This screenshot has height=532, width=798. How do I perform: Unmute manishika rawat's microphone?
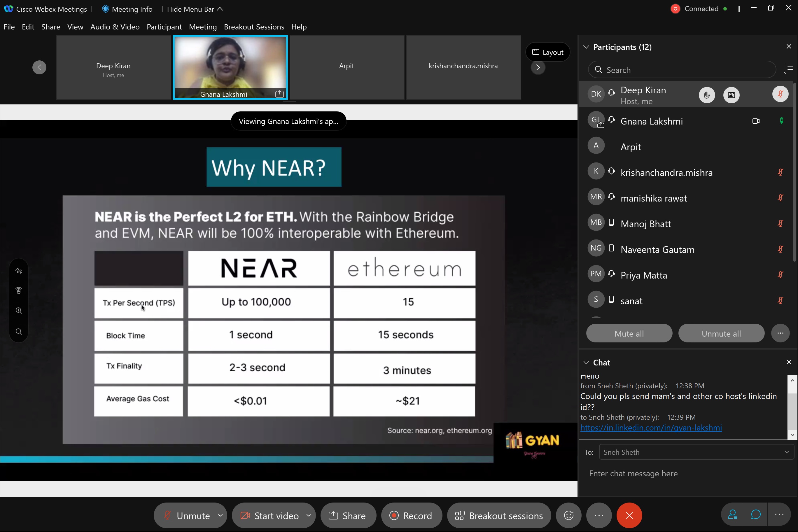coord(780,198)
